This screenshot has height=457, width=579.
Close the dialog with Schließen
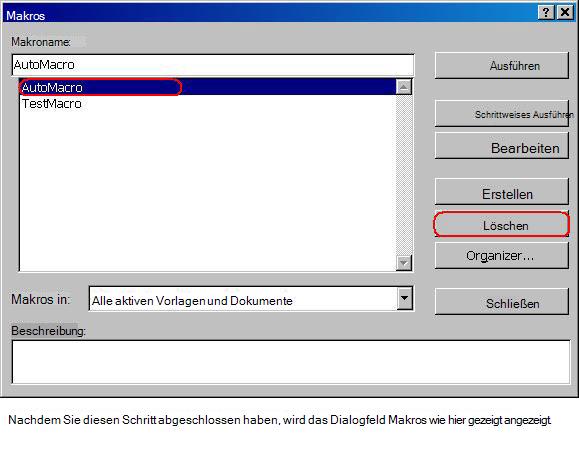pyautogui.click(x=501, y=302)
